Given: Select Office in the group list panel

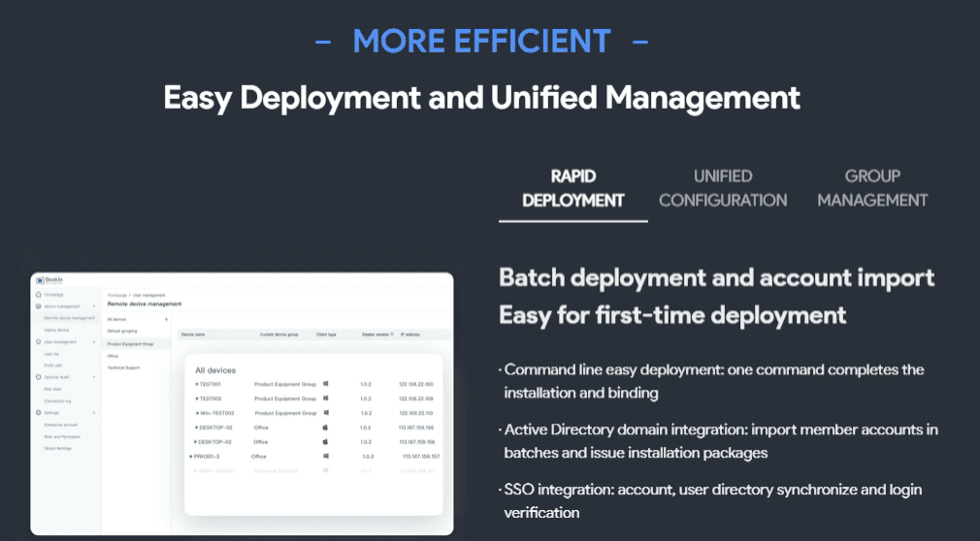Looking at the screenshot, I should pyautogui.click(x=113, y=356).
